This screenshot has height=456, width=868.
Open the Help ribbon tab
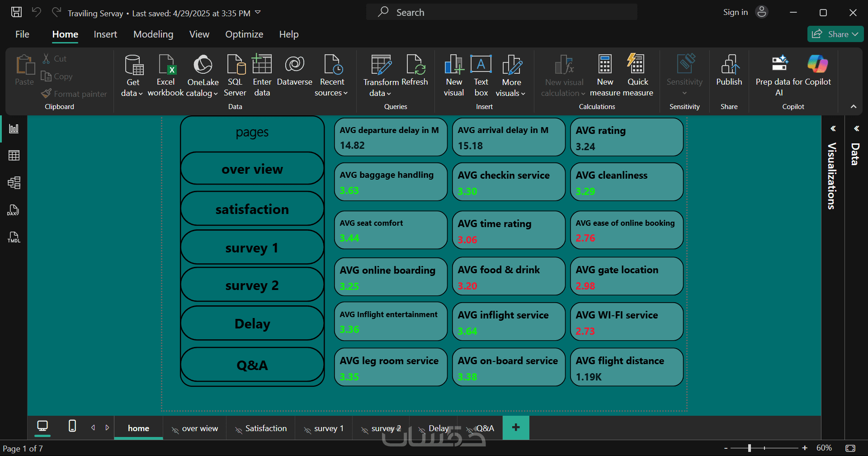[289, 34]
